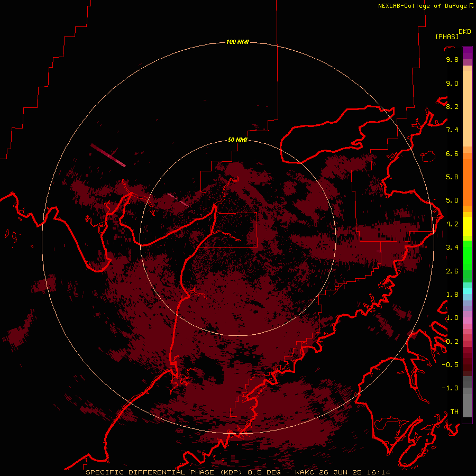
Task: Click the DKD label above the legend
Action: [465, 32]
